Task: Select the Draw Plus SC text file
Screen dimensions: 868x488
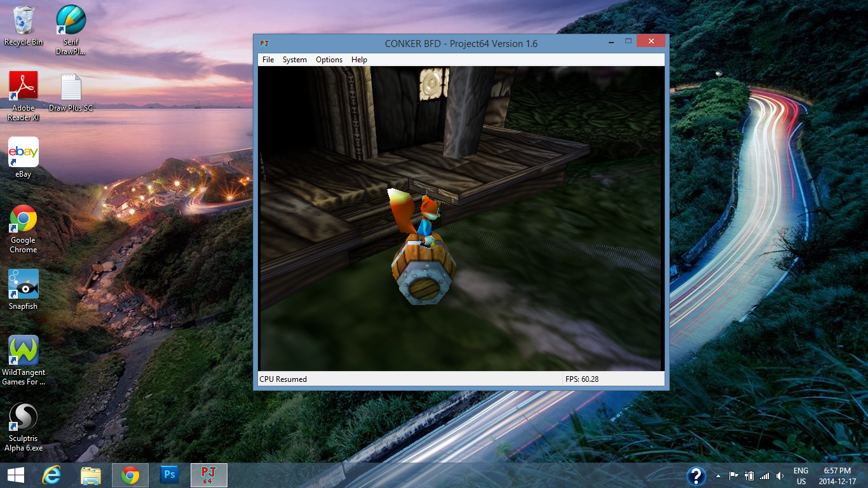Action: [x=71, y=92]
